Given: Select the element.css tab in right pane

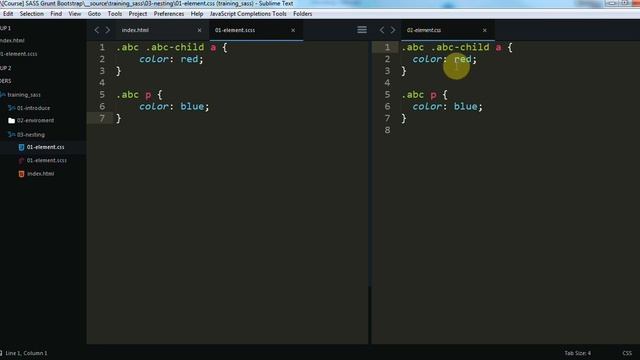Looking at the screenshot, I should [x=448, y=30].
